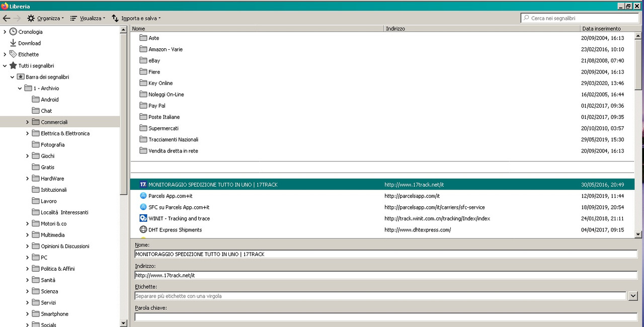
Task: Click the 17TRACK bookmark favicon
Action: (x=143, y=185)
